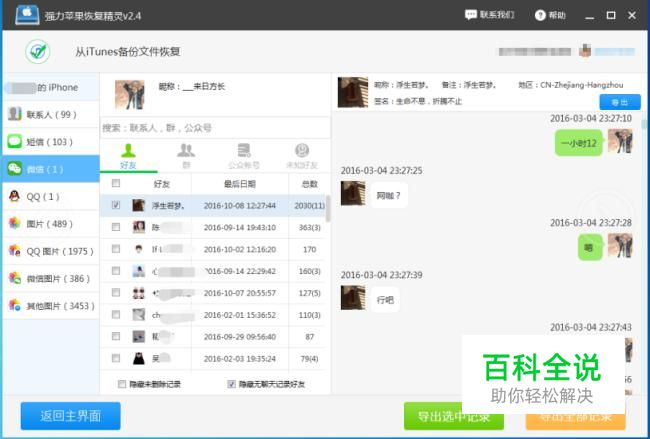The image size is (650, 439).
Task: Click the 返回主界面 button
Action: [x=70, y=416]
